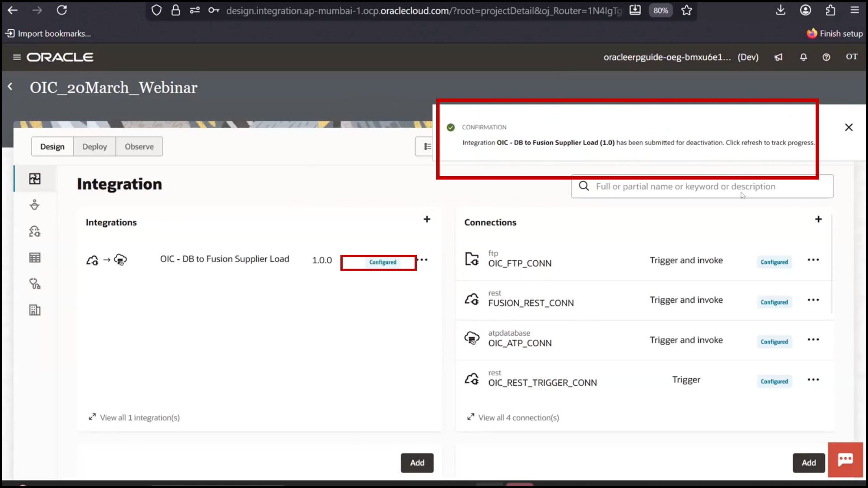This screenshot has height=488, width=868.
Task: Open actions menu for FUSION_REST_CONN
Action: (x=813, y=300)
